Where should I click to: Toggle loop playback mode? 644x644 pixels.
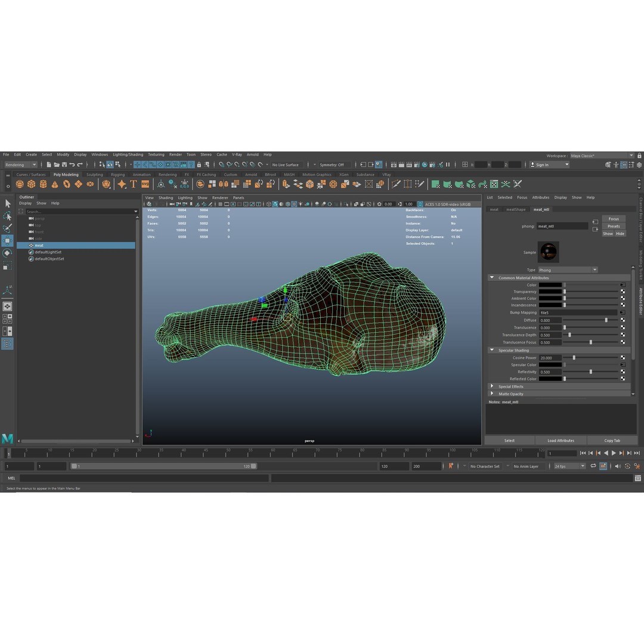pos(593,466)
